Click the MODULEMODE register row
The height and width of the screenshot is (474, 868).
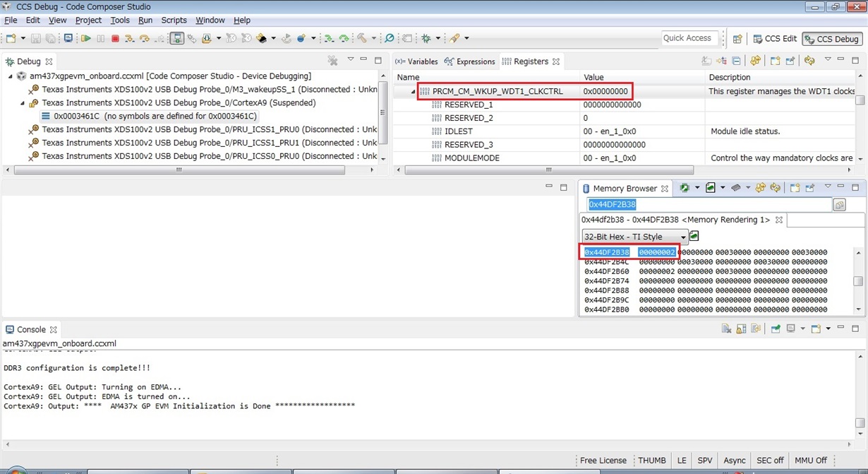[623, 158]
